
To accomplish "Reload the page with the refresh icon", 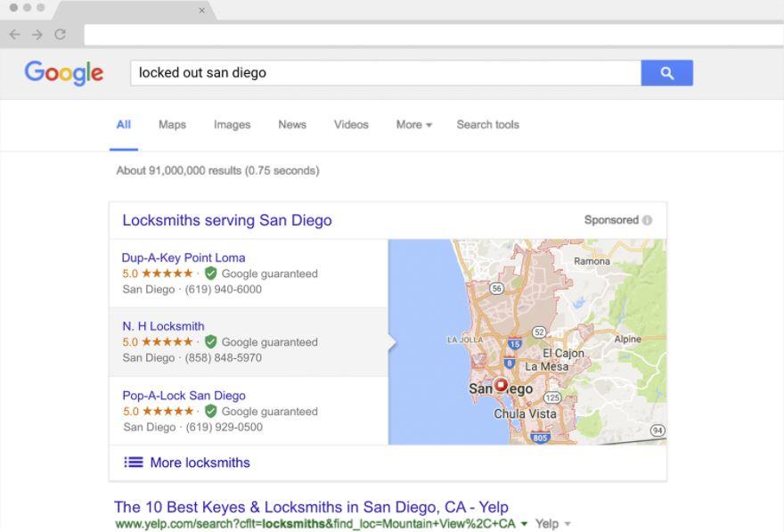I will 61,35.
